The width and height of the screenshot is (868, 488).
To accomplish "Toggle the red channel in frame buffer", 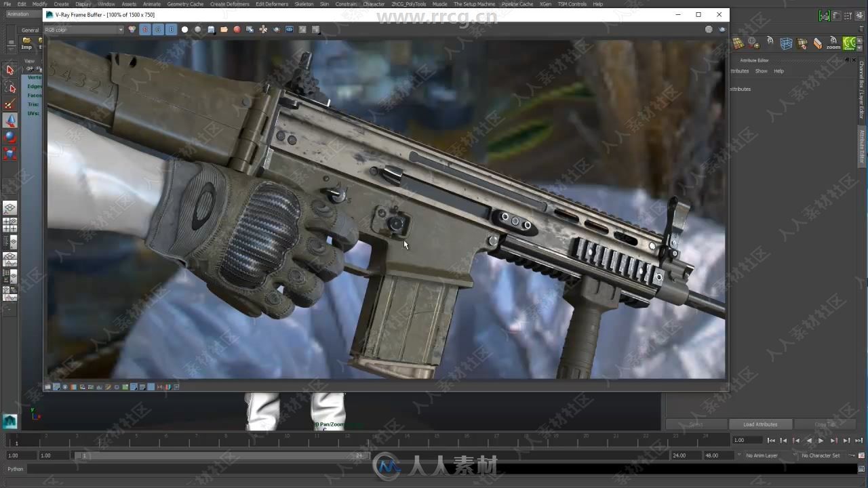I will pos(145,30).
